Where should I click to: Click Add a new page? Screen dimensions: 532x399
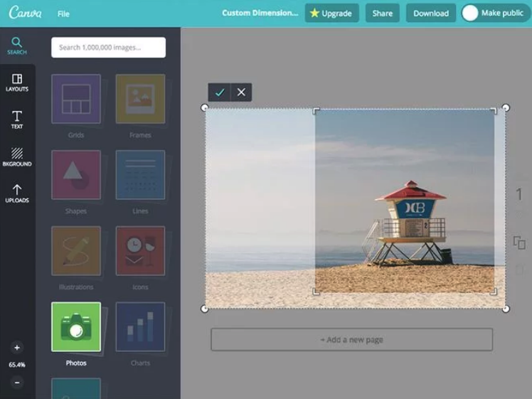point(351,340)
